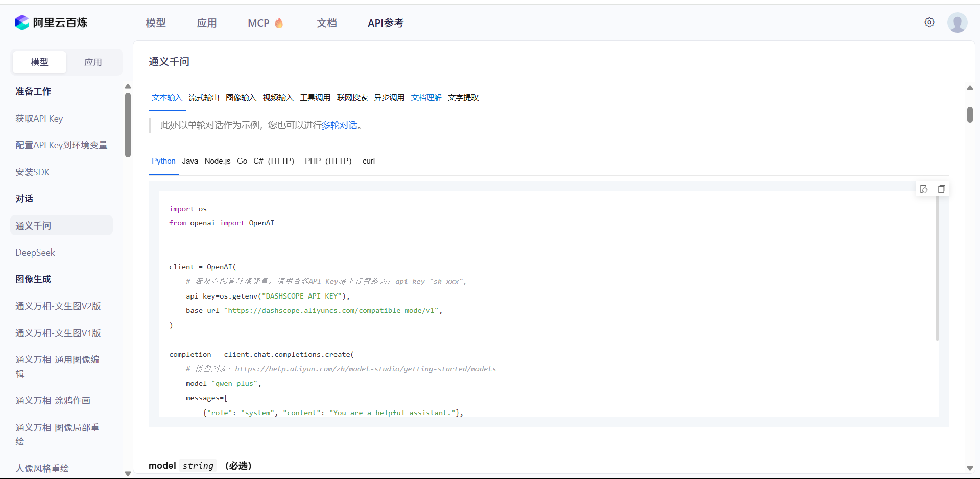Viewport: 980px width, 479px height.
Task: Click the "qwen-plus" model string in code
Action: coord(234,384)
